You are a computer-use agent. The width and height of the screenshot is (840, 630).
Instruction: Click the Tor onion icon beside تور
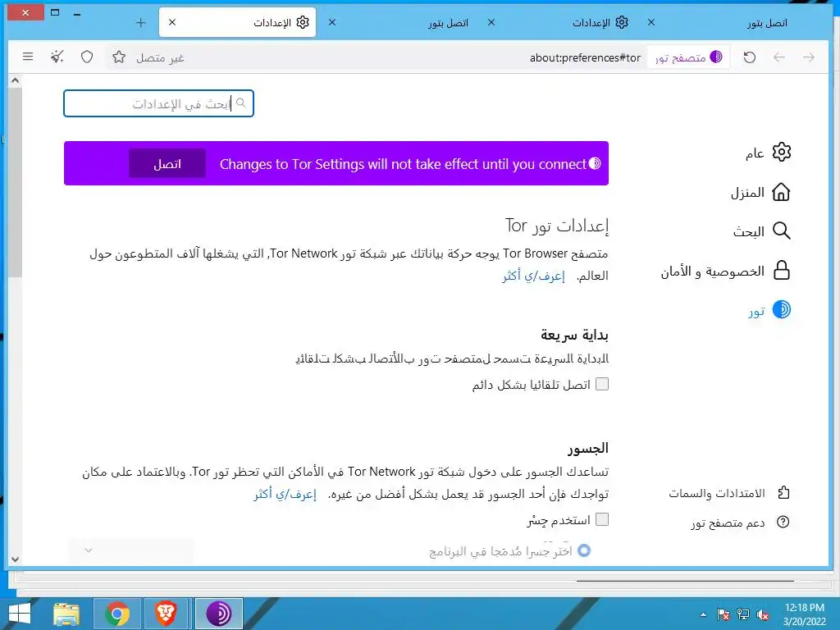click(782, 309)
